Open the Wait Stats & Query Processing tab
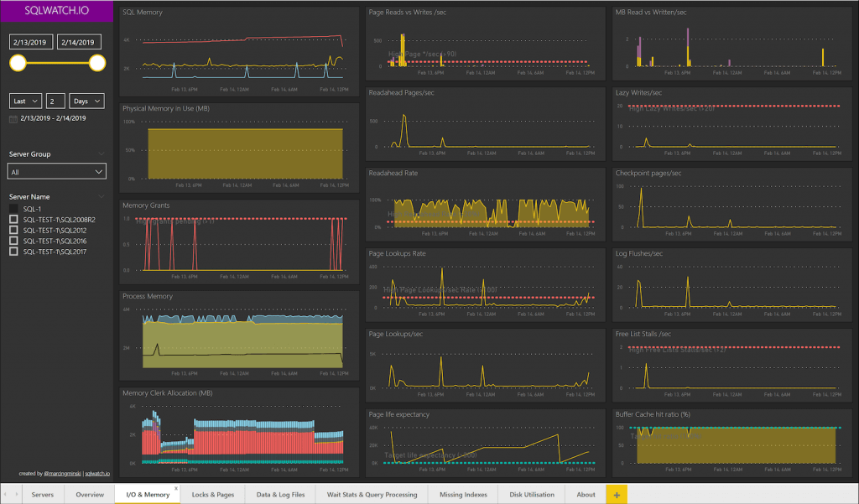The width and height of the screenshot is (859, 504). (371, 494)
